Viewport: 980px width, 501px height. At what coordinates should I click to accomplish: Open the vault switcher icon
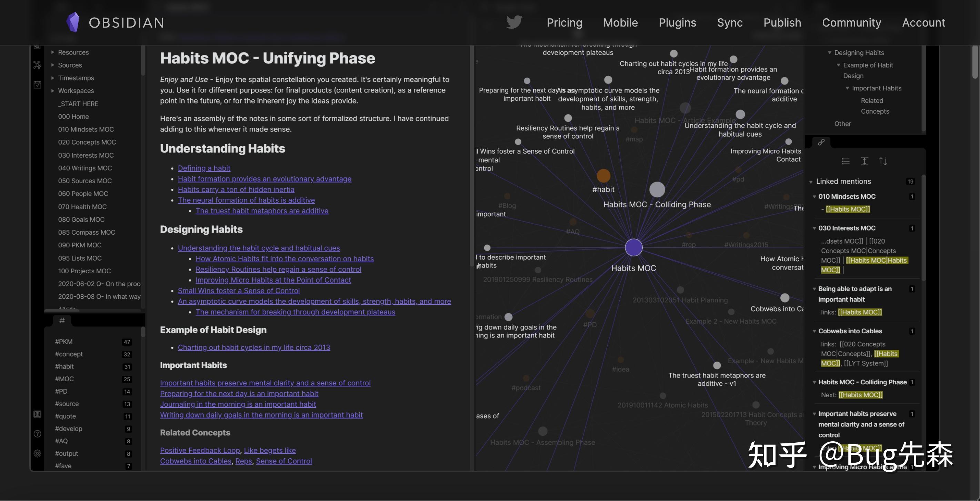pyautogui.click(x=37, y=414)
